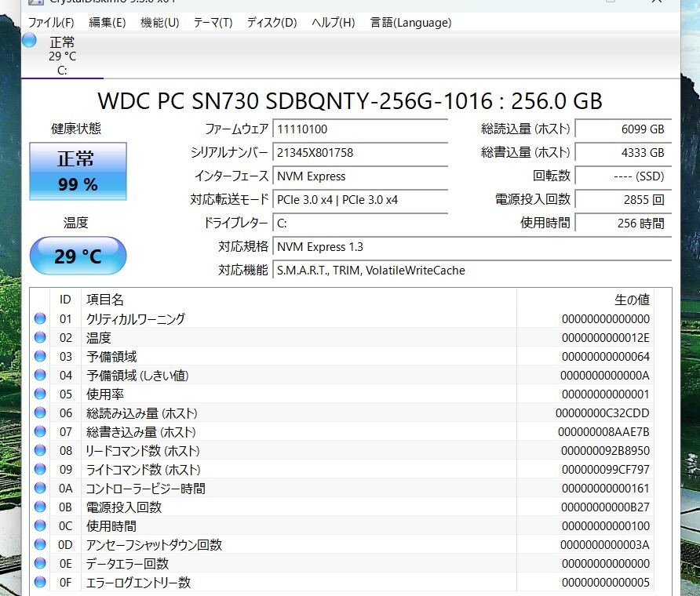Click the 正常 99 % health status button
This screenshot has height=596, width=700.
tap(78, 171)
